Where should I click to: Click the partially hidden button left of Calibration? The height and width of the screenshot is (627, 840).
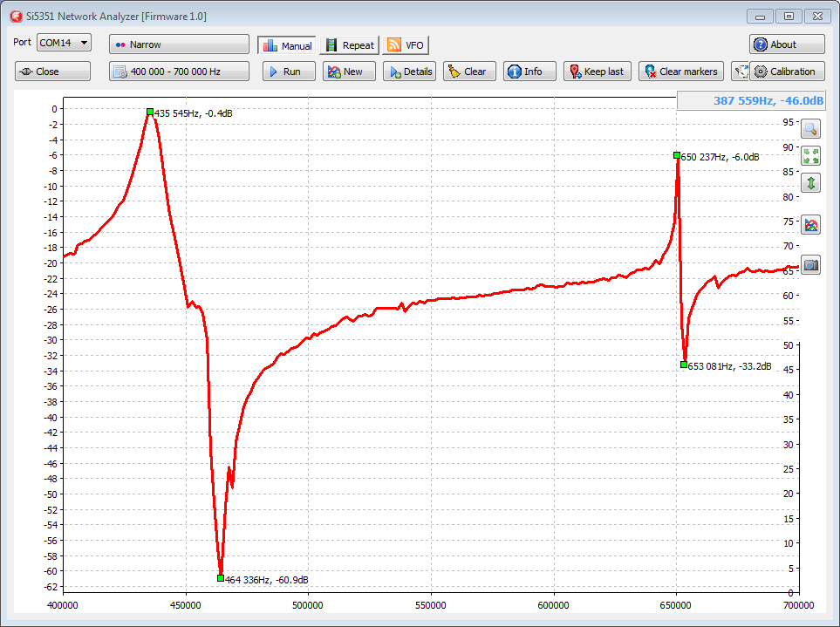coord(740,72)
